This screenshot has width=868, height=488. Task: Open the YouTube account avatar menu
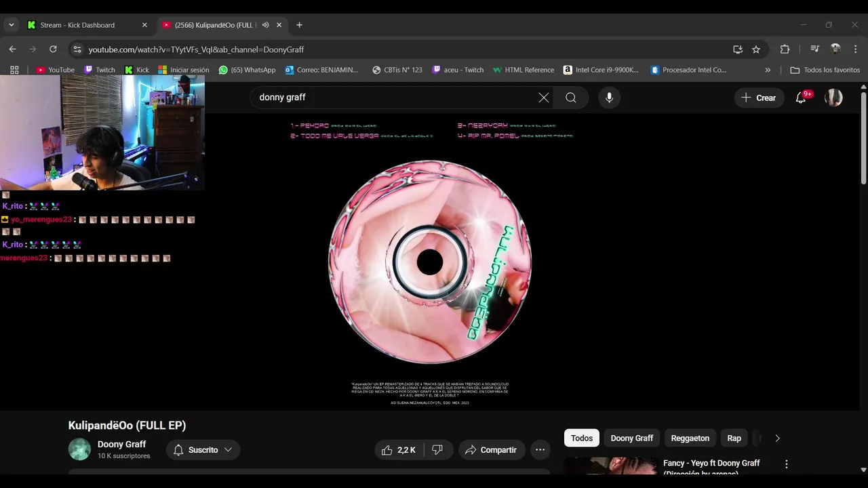tap(833, 98)
